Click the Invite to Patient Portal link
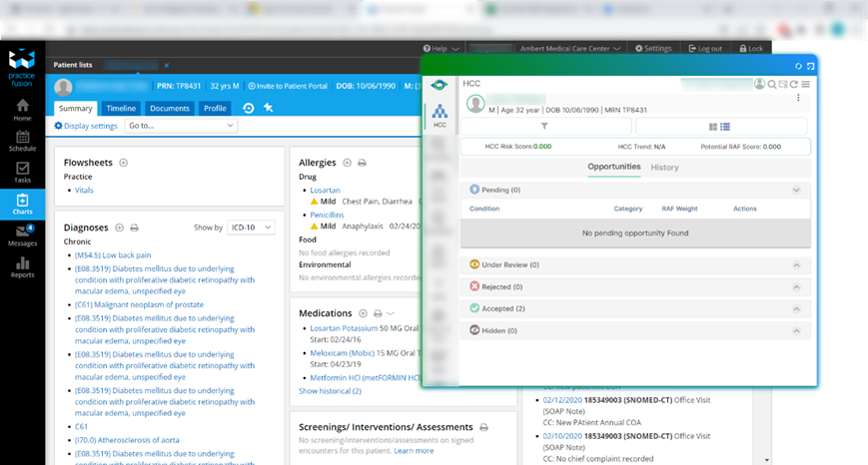 (288, 86)
